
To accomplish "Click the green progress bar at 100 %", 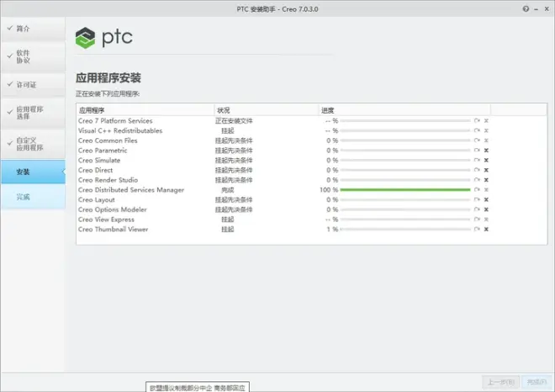I will click(x=405, y=190).
